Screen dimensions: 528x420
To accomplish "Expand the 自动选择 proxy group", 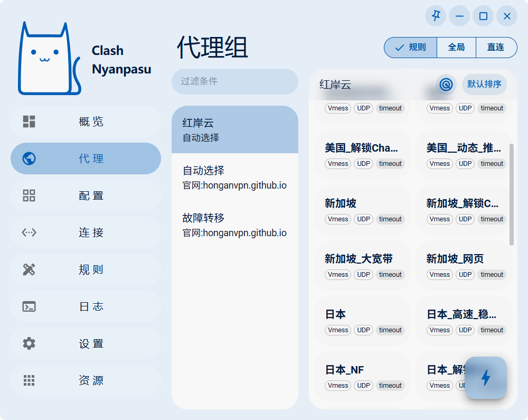I will click(234, 178).
